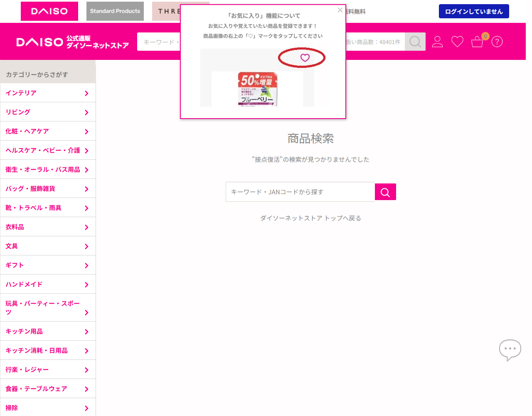Viewport: 532px width, 416px height.
Task: Click the 商品検索 page heading
Action: click(310, 139)
